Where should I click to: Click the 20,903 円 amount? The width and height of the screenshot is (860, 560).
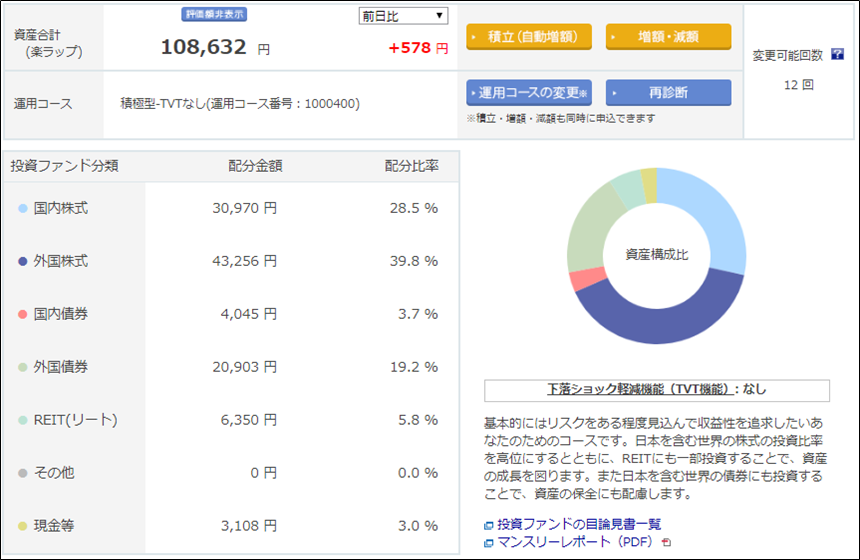point(245,367)
